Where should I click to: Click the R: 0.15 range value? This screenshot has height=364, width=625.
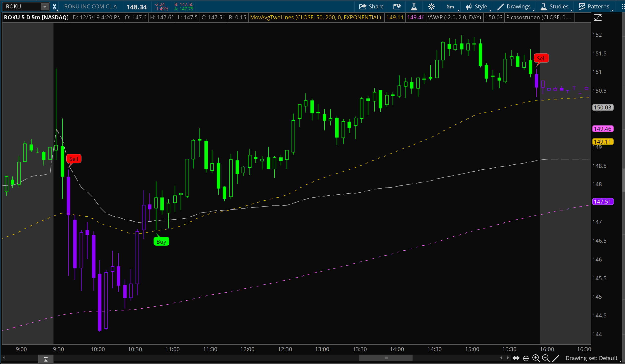tap(237, 18)
